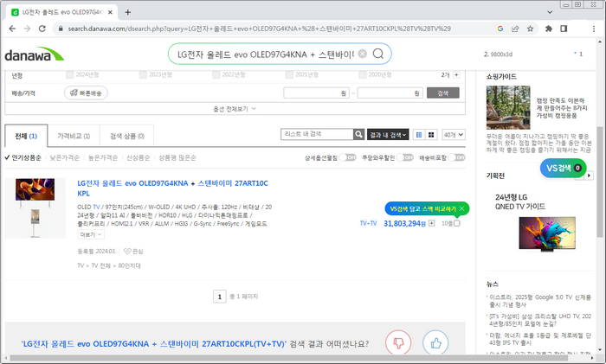Expand 옵션 전체보기 options
606x364 pixels.
coord(235,109)
